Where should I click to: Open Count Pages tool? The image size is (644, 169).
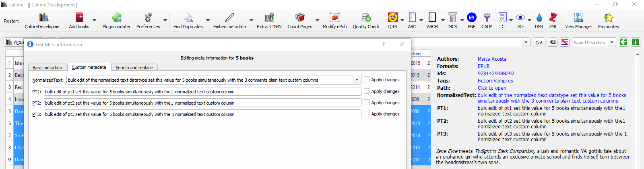300,18
